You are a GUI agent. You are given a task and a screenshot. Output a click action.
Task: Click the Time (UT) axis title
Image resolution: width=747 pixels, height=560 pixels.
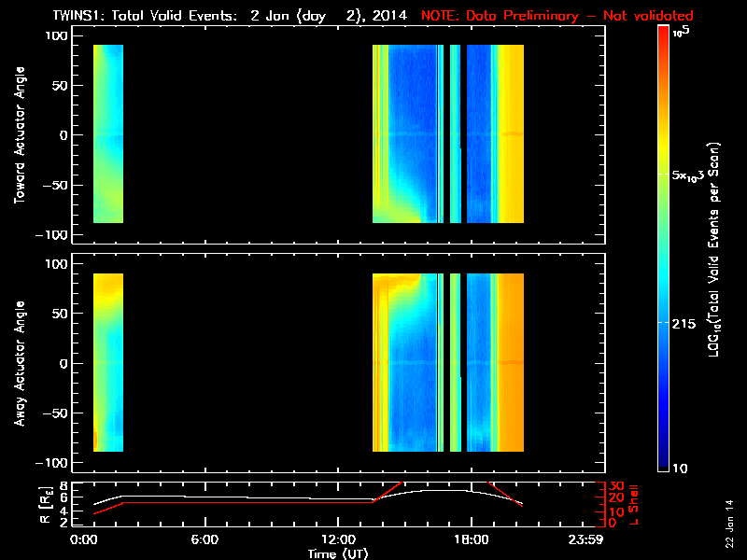341,553
